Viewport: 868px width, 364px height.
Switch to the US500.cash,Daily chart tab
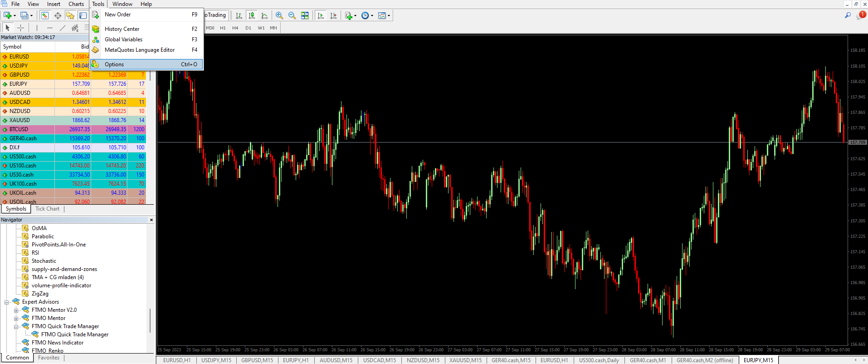click(x=599, y=360)
